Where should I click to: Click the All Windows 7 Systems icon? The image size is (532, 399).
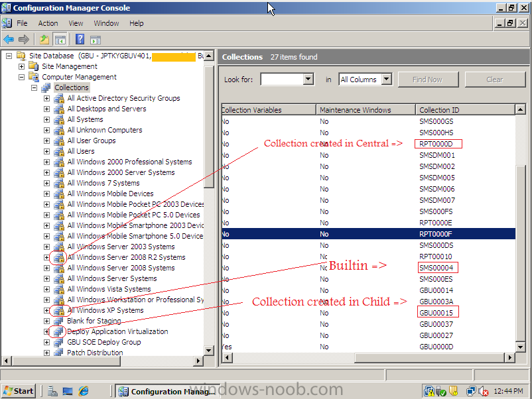pyautogui.click(x=58, y=183)
